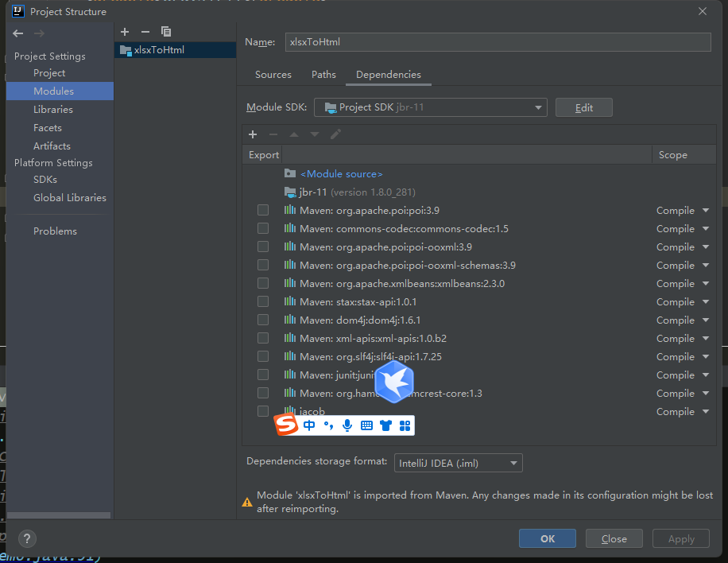
Task: Switch to the Sources tab
Action: [273, 74]
